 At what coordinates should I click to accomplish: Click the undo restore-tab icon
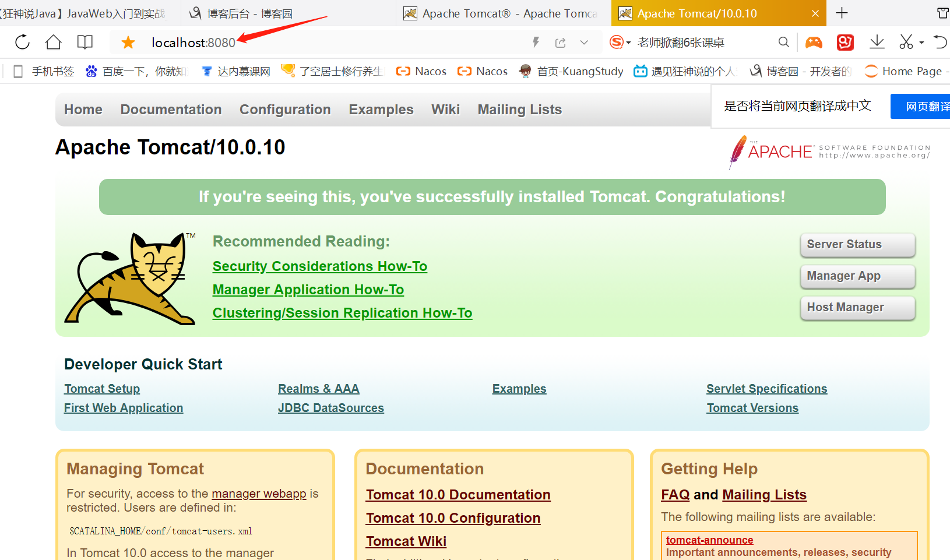tap(941, 42)
